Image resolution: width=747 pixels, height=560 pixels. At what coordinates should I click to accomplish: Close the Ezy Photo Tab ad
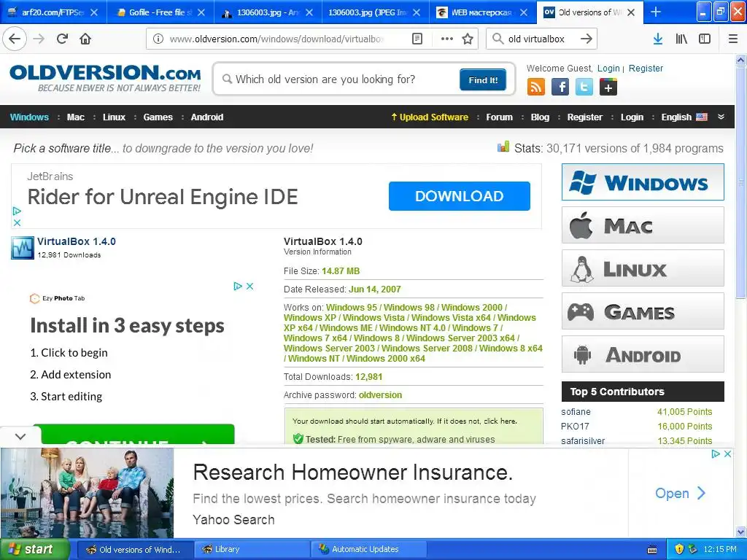[x=249, y=286]
